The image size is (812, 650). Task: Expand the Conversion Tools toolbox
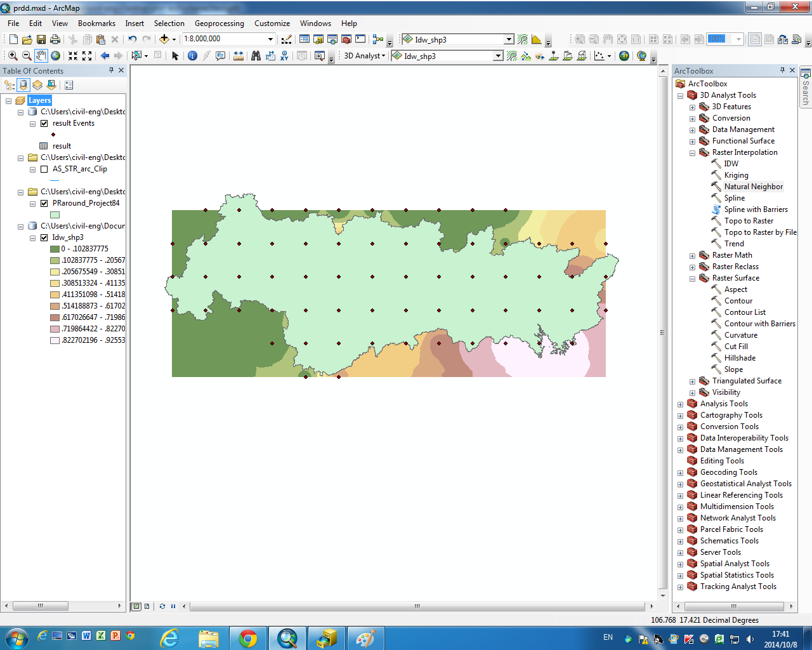680,427
